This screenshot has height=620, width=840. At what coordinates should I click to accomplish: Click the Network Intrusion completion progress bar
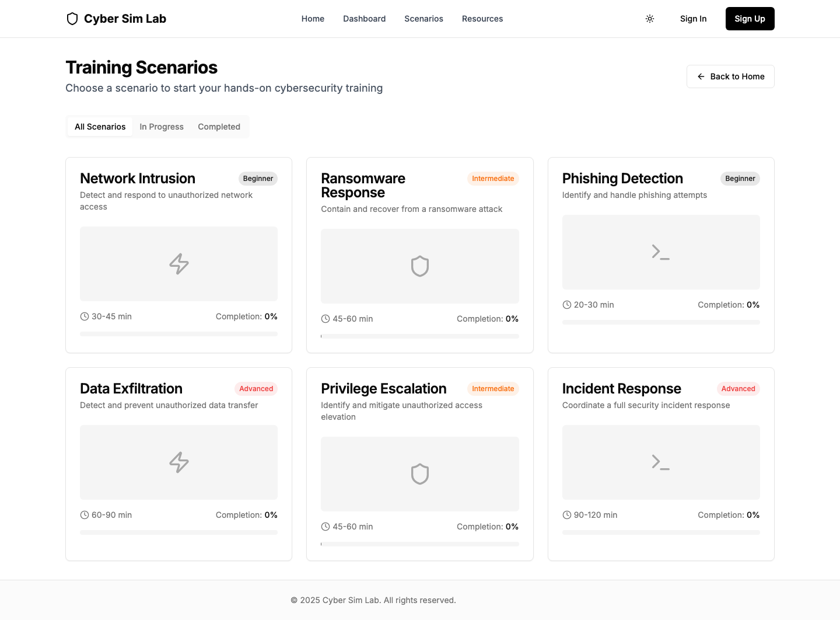tap(179, 334)
